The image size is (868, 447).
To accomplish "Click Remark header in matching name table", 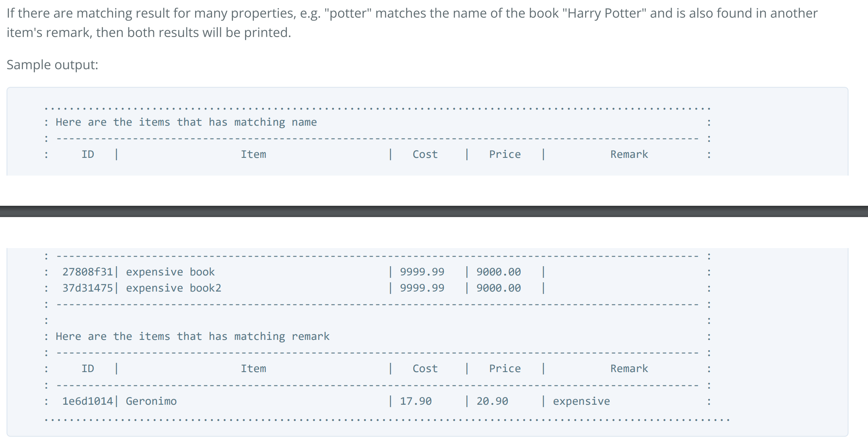I will [629, 154].
